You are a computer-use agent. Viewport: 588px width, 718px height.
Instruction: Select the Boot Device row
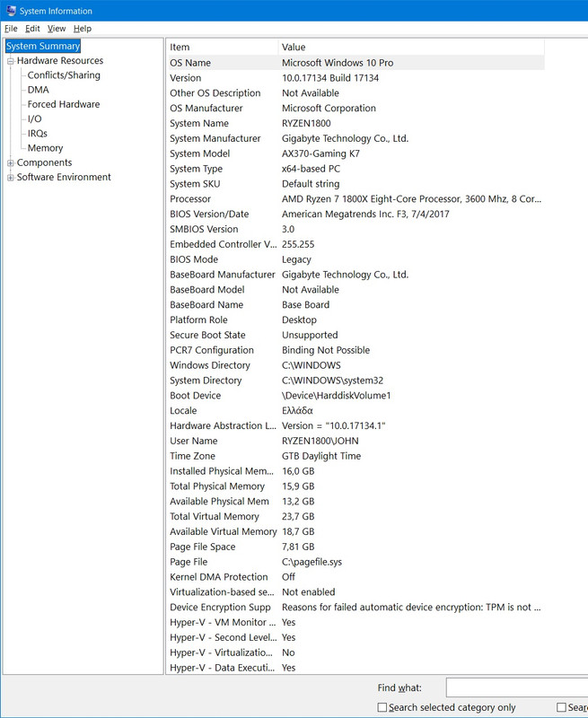point(356,395)
